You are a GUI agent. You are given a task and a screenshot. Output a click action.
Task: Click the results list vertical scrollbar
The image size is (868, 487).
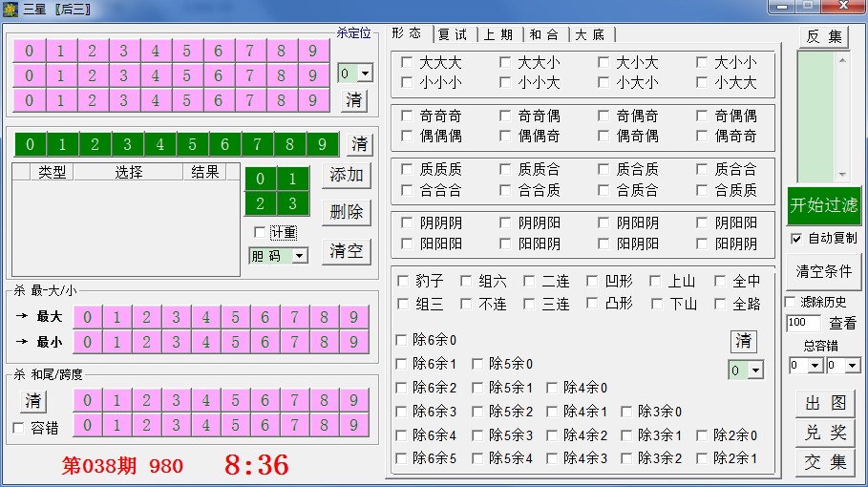point(841,118)
